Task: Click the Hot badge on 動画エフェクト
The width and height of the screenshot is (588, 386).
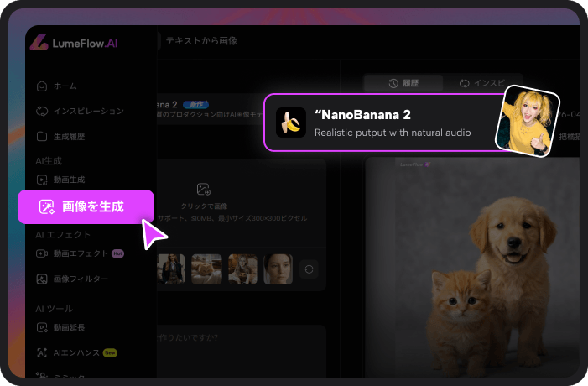Action: (x=117, y=253)
